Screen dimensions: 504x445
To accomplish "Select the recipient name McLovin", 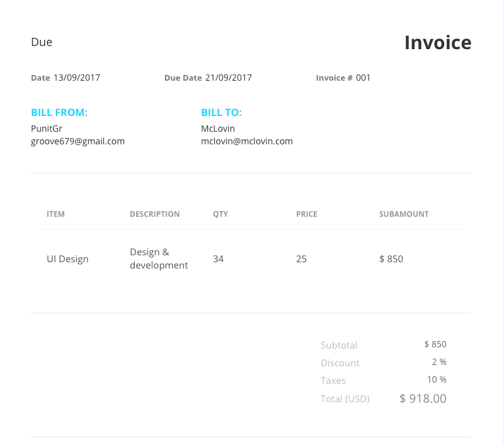I will click(x=217, y=128).
